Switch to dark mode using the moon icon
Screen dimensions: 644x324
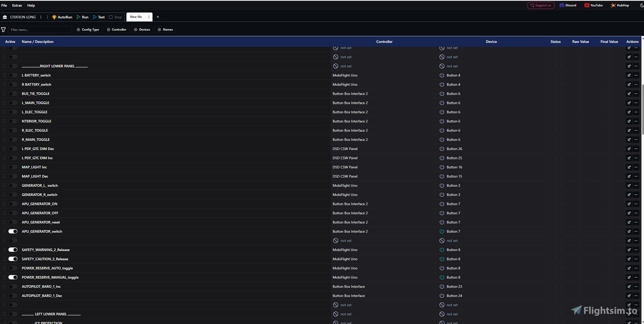642,6
